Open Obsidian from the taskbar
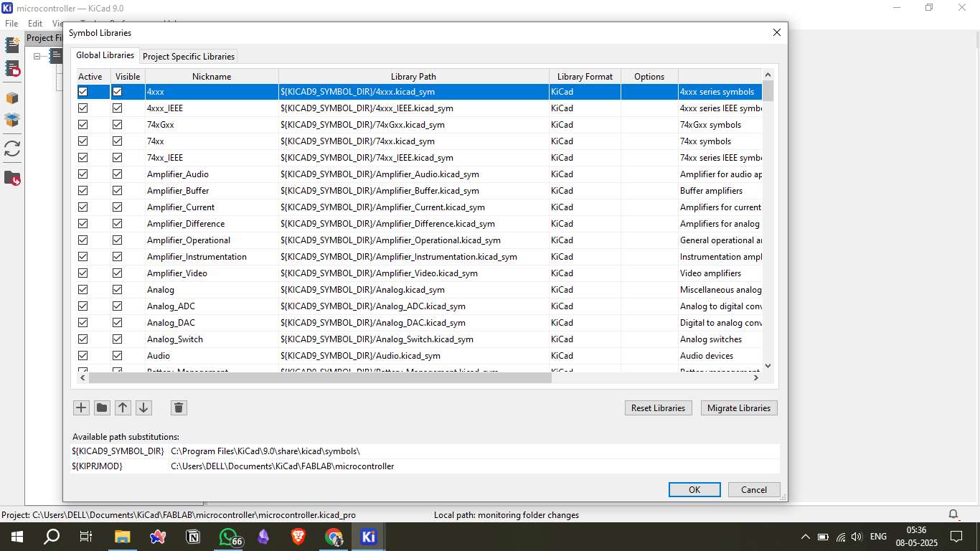This screenshot has height=551, width=980. (263, 537)
